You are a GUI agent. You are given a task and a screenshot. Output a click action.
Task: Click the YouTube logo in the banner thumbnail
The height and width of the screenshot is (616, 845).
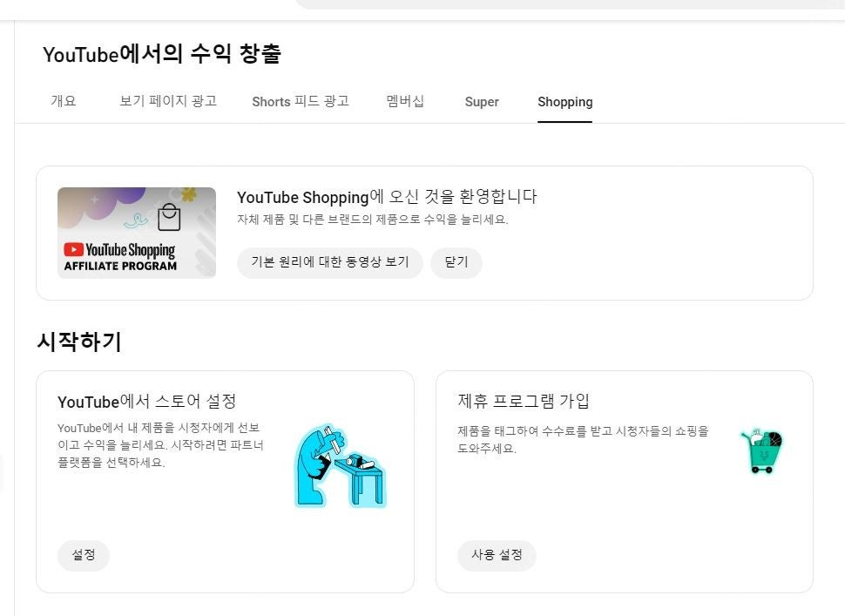tap(74, 249)
